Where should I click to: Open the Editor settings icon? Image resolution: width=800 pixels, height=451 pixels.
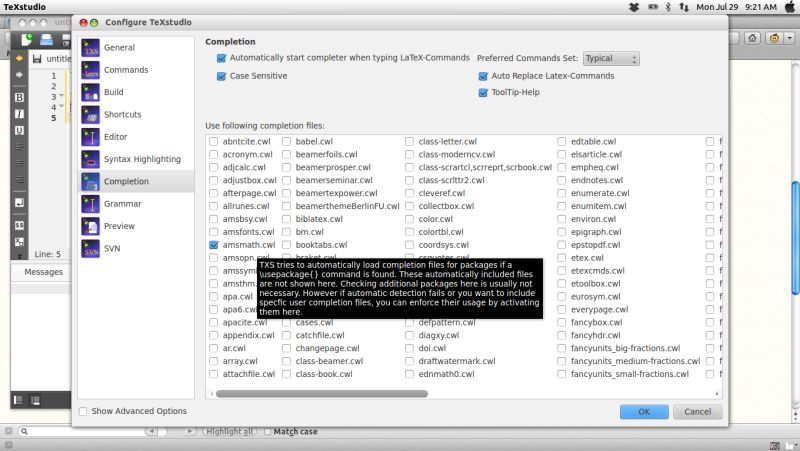90,137
